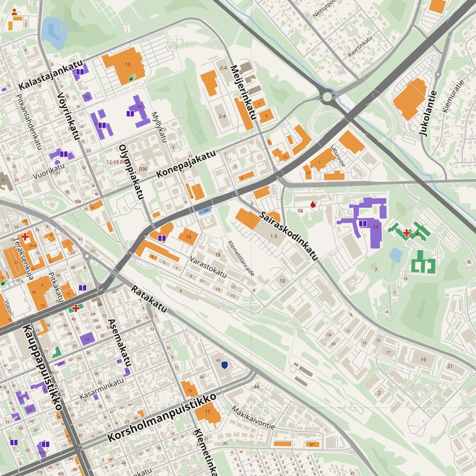Click the book icon beside Kalastajankatu label
Viewport: 476px width, 476px height.
[80, 71]
